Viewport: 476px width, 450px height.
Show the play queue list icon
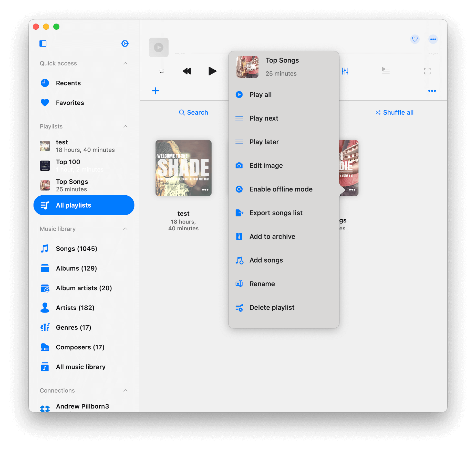[x=386, y=70]
